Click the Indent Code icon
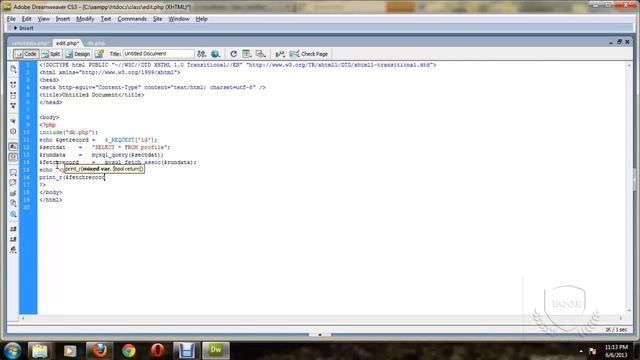This screenshot has height=360, width=640. pos(13,229)
